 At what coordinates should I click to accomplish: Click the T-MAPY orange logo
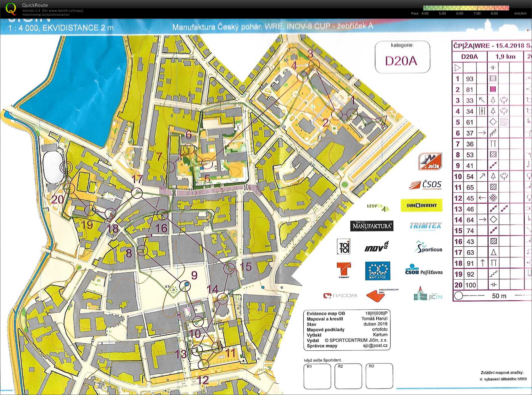click(x=344, y=270)
